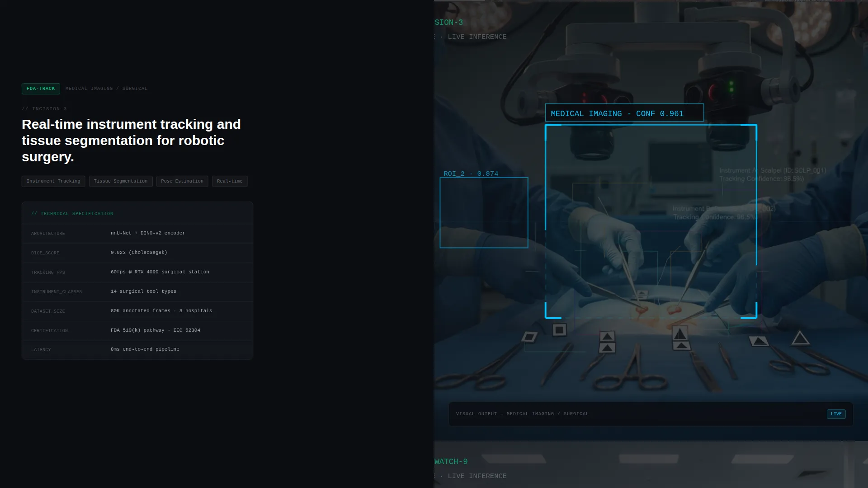
Task: Click the ROI_2 · 0.874 label
Action: click(x=471, y=174)
